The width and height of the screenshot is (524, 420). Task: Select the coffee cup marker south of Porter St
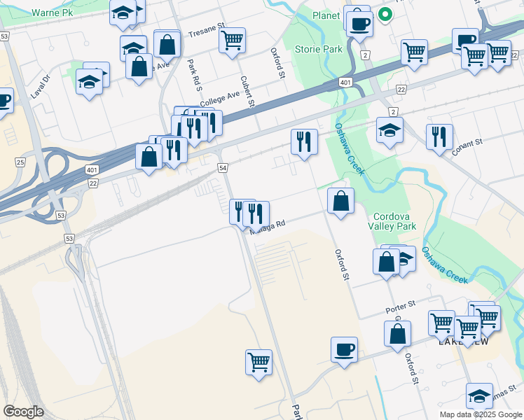pos(344,350)
